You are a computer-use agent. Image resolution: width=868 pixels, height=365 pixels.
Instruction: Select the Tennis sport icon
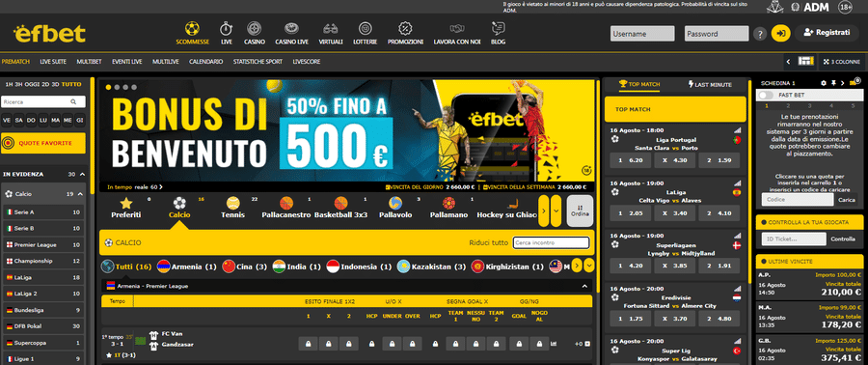(x=233, y=203)
